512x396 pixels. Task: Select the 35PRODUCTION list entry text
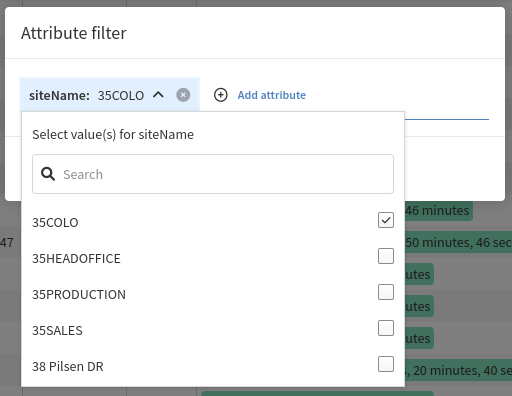(x=79, y=294)
